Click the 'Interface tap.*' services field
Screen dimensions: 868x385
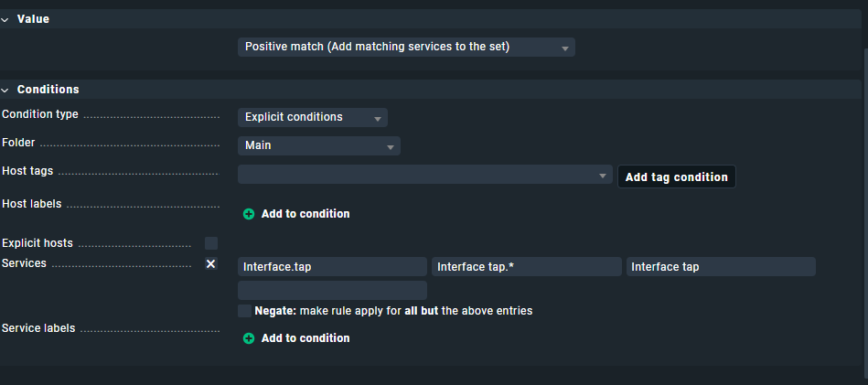[526, 266]
